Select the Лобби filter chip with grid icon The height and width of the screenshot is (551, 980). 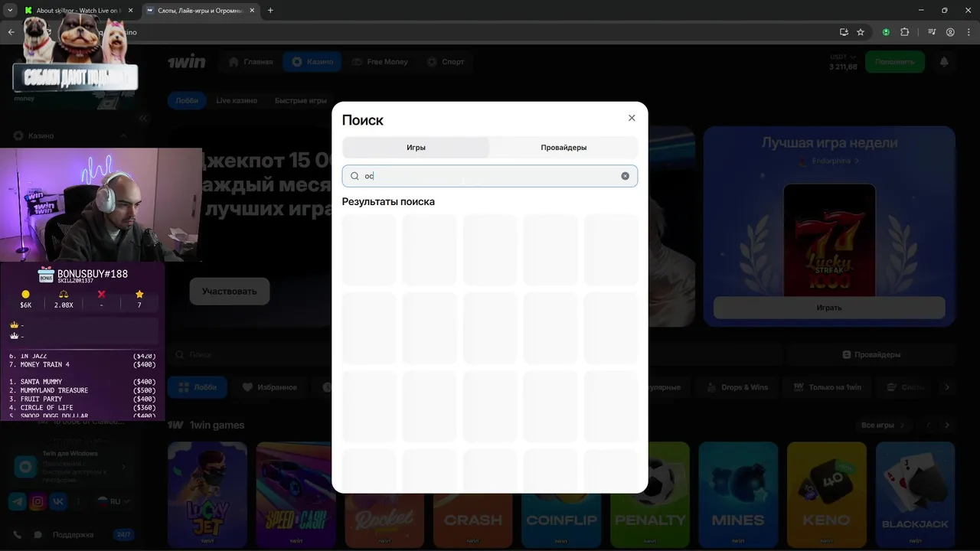coord(198,387)
